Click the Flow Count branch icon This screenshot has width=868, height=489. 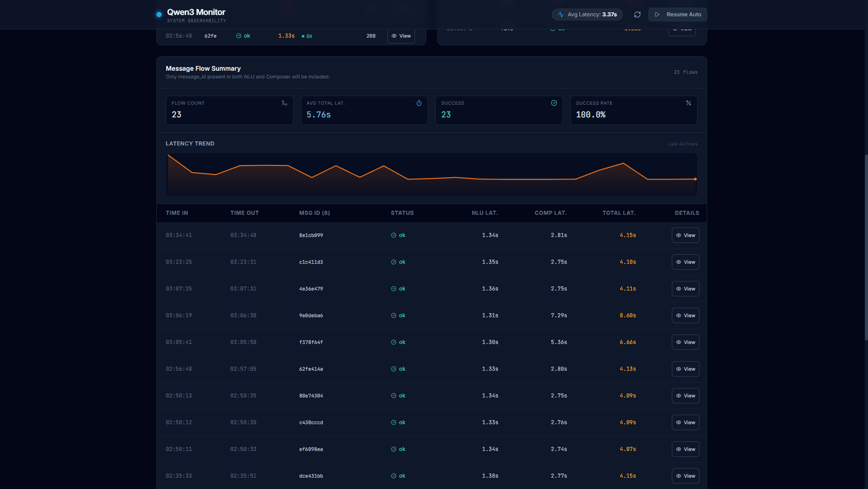click(x=284, y=103)
